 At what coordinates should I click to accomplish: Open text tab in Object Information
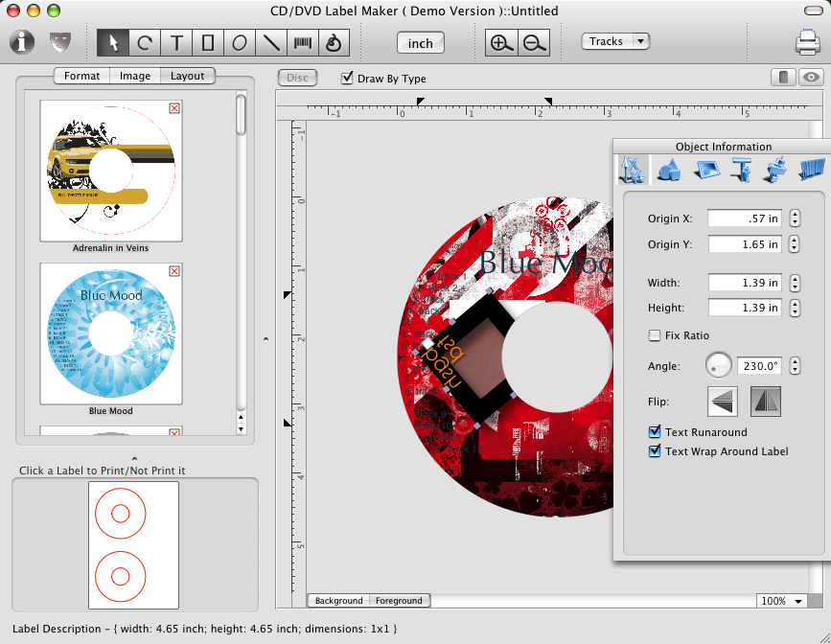(x=742, y=170)
